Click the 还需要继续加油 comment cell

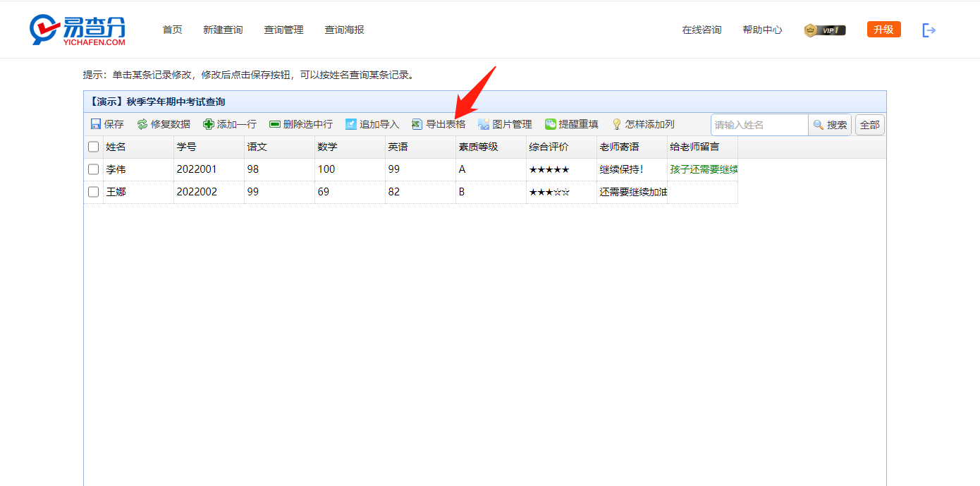pos(632,192)
